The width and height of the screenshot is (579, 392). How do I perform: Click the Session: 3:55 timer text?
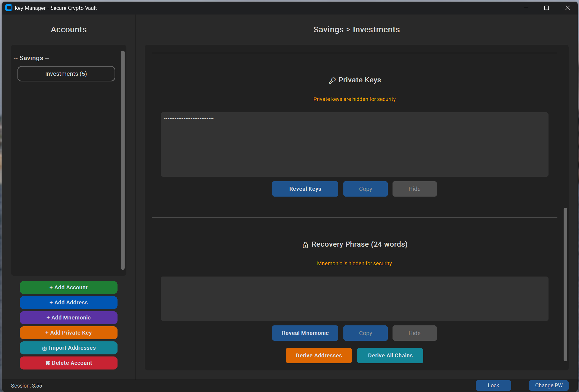(27, 386)
